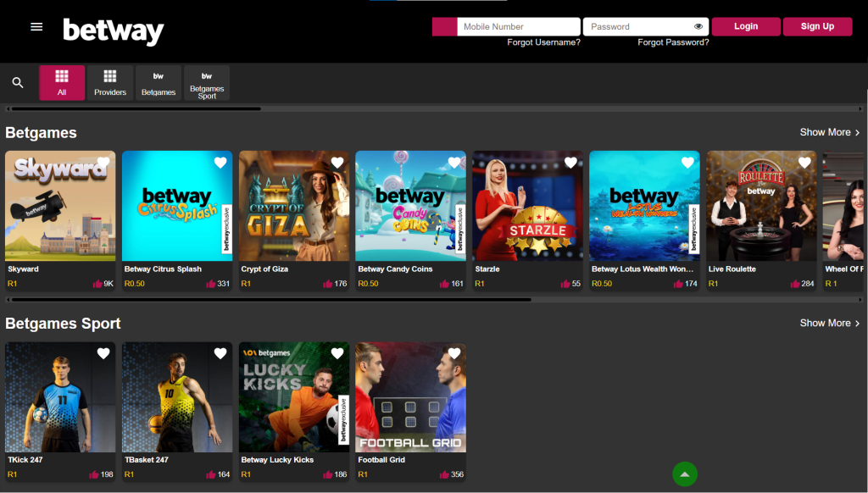Click the Betgames row horizontal scrollbar
Image resolution: width=868 pixels, height=493 pixels.
click(271, 300)
